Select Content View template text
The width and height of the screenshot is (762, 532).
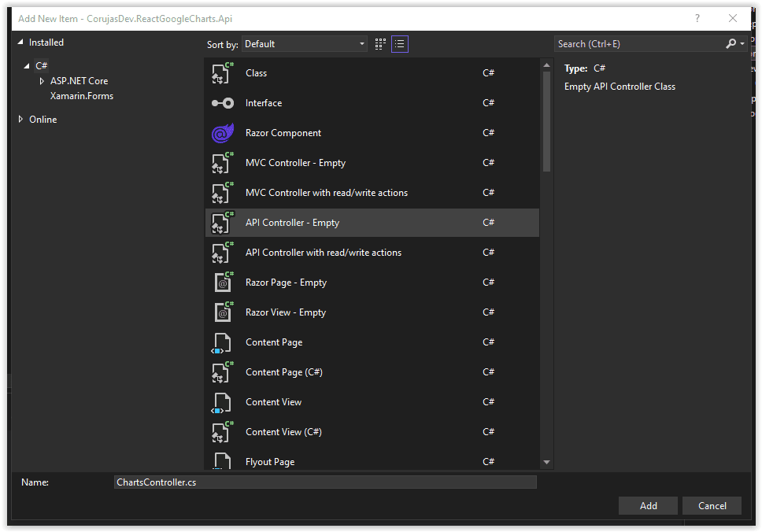(274, 402)
